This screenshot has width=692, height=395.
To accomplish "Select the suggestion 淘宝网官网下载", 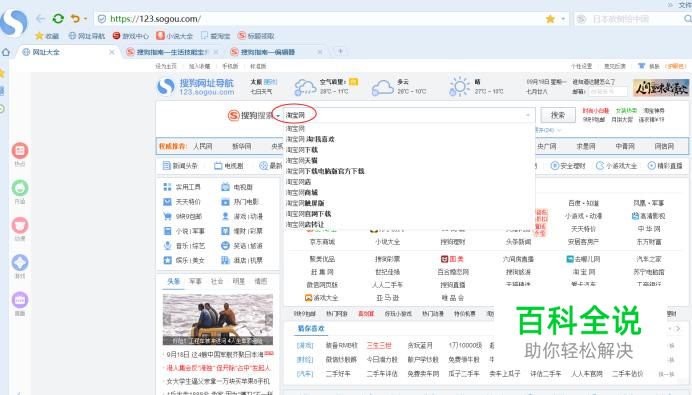I will [308, 214].
